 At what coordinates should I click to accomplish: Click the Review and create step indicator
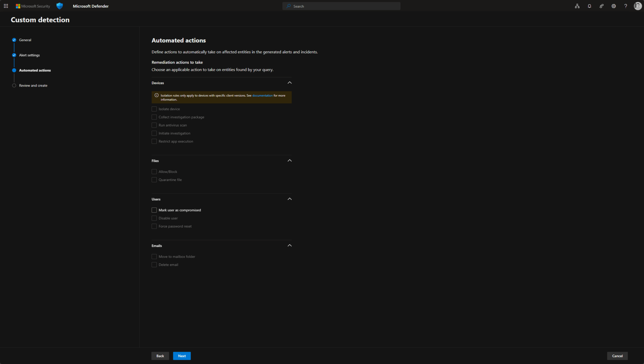click(33, 85)
